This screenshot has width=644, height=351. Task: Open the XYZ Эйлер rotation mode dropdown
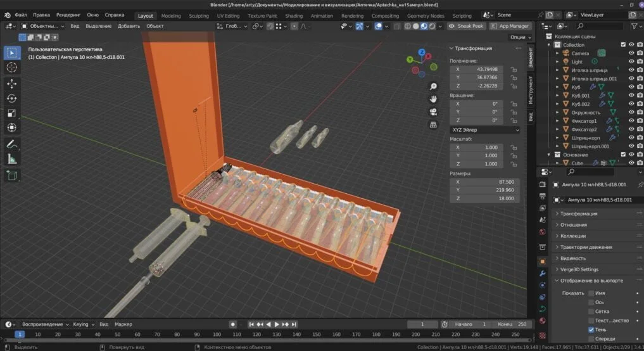[485, 130]
